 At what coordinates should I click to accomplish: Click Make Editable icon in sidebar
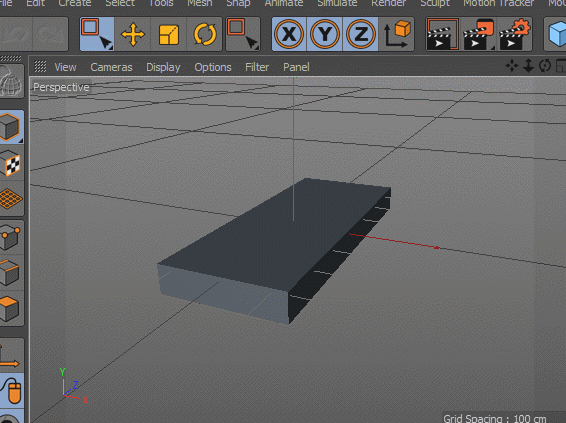pyautogui.click(x=11, y=81)
